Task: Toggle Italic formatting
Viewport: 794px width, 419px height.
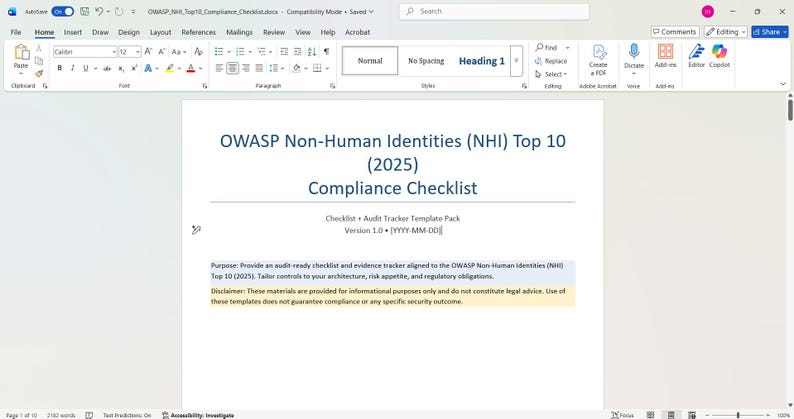Action: click(72, 68)
